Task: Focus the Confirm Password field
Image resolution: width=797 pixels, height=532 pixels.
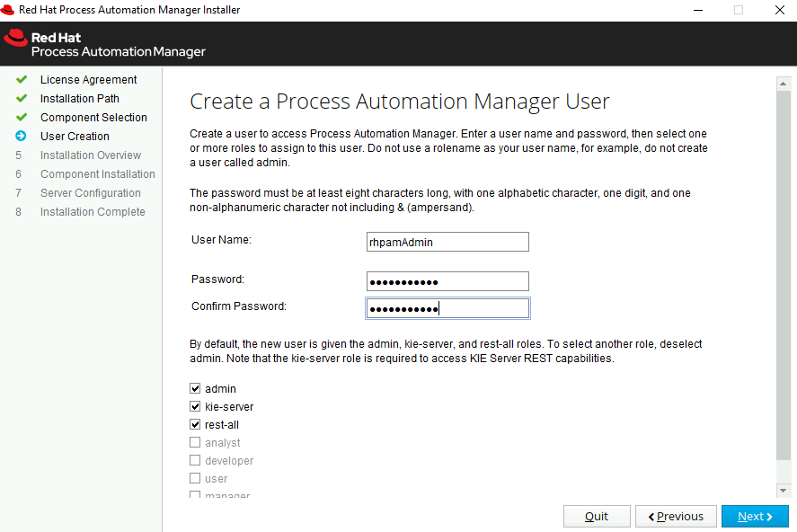Action: pyautogui.click(x=447, y=308)
